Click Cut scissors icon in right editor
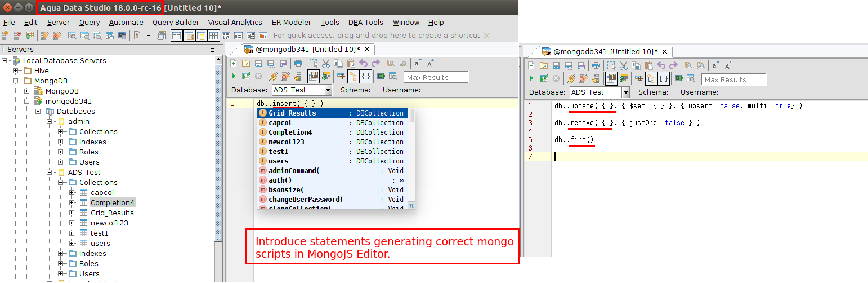The width and height of the screenshot is (868, 283). [x=623, y=65]
